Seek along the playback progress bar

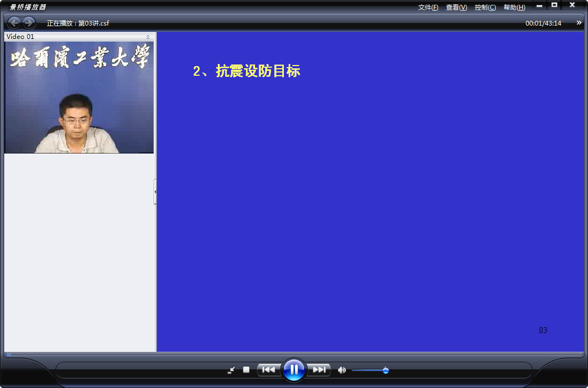click(x=294, y=354)
